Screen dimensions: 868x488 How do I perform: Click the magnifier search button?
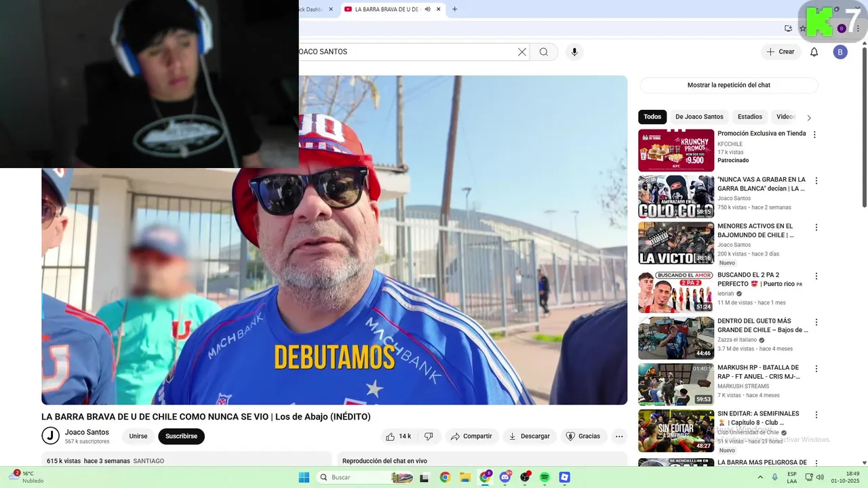544,52
